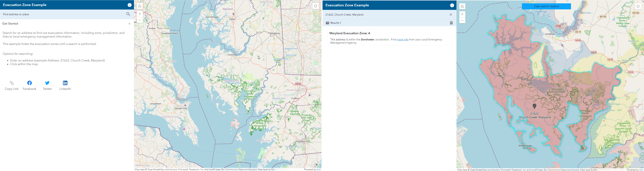This screenshot has width=644, height=171.
Task: Focus the Find address or place field
Action: click(62, 14)
